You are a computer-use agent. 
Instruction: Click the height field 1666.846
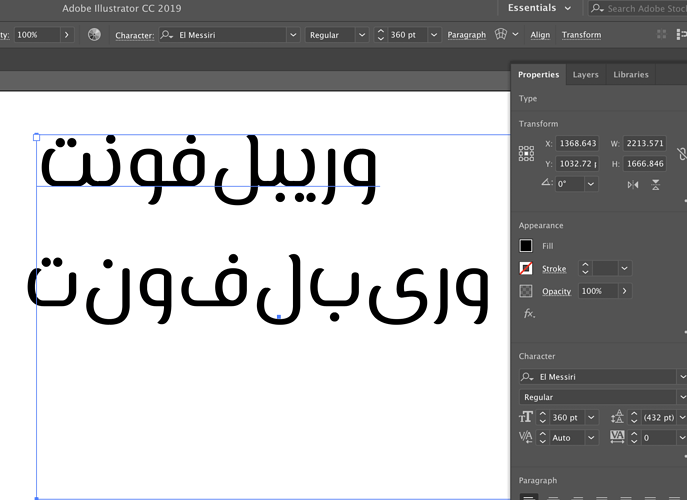645,163
